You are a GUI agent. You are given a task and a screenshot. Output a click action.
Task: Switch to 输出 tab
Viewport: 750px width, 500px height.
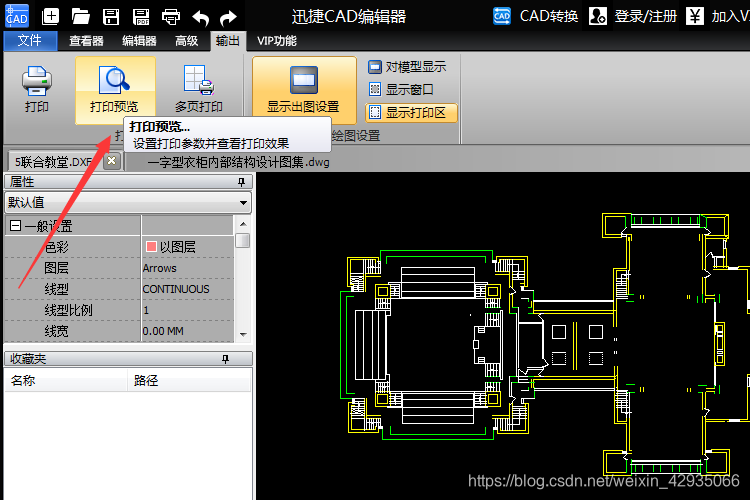228,41
